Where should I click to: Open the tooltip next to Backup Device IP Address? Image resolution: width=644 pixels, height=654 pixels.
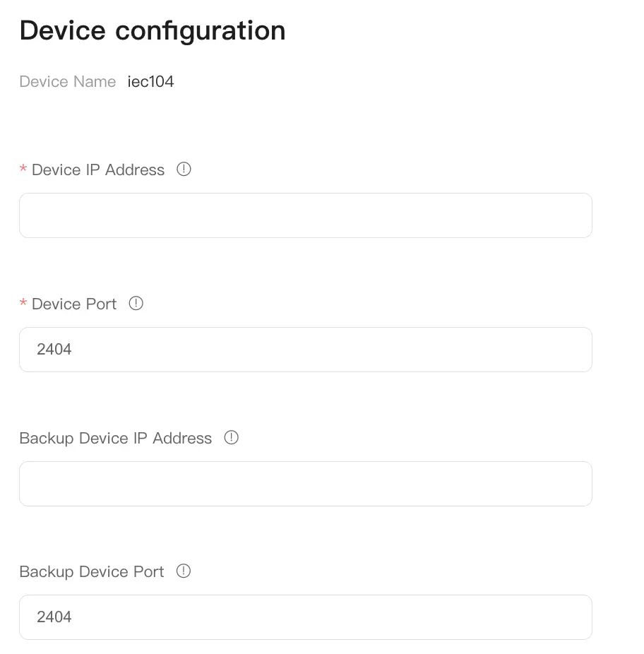tap(231, 438)
